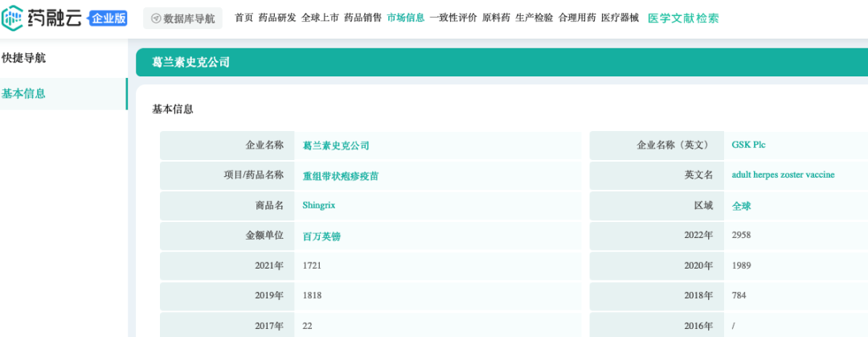Screen dimensions: 868x337
Task: Open the 药品销售 menu
Action: coord(362,18)
